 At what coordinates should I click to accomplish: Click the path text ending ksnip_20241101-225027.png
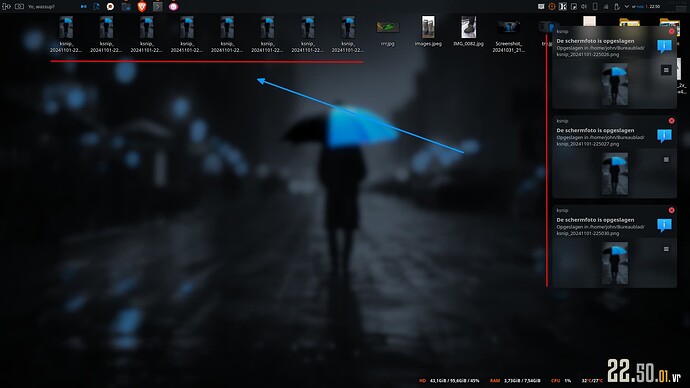pos(600,140)
